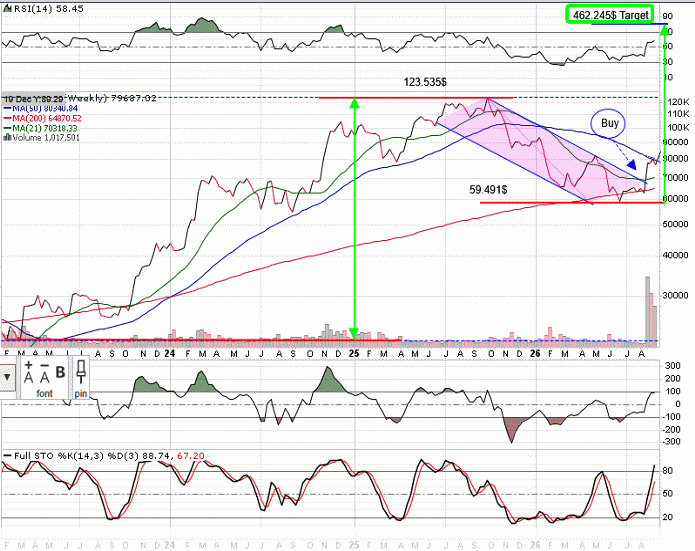Select the circled Buy annotation
This screenshot has width=695, height=551.
coord(608,123)
